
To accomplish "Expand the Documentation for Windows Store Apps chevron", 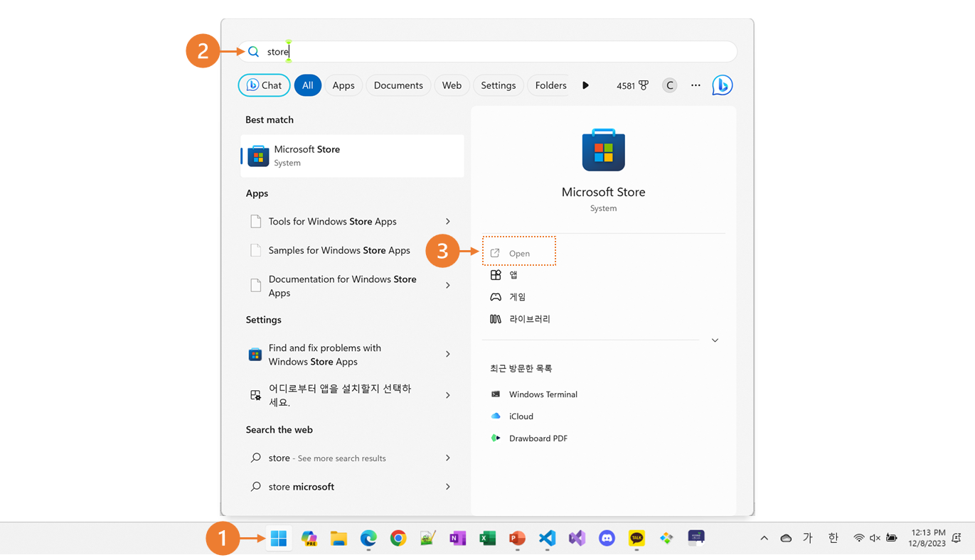I will [x=448, y=286].
